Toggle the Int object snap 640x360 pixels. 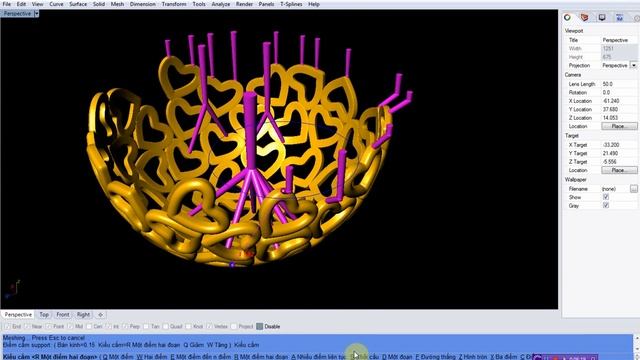pos(109,327)
